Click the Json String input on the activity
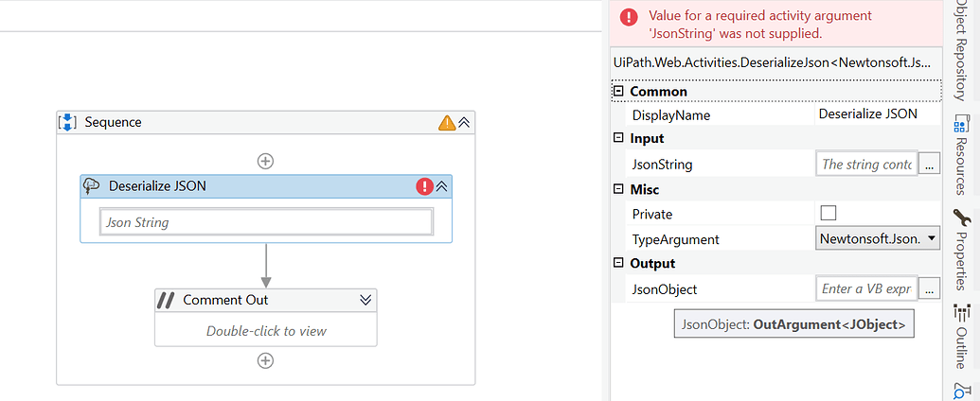Viewport: 980px width, 401px height. [266, 222]
